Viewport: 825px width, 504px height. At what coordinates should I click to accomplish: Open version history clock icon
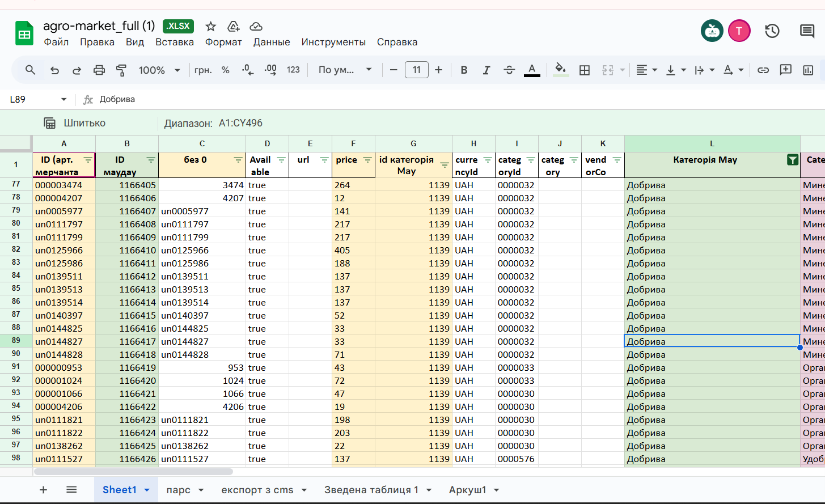tap(772, 31)
